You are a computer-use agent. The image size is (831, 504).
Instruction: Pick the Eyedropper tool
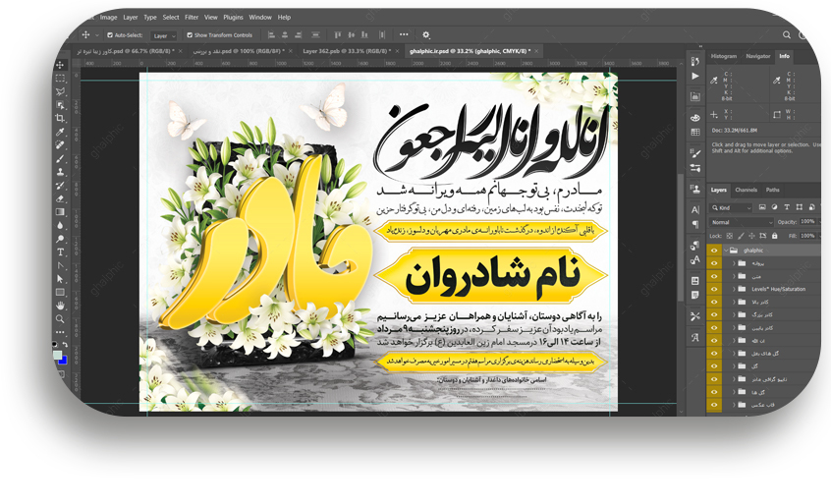coord(60,132)
